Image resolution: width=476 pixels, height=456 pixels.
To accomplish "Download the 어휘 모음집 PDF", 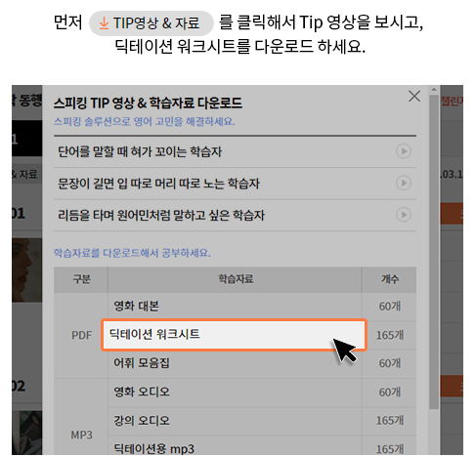I will pyautogui.click(x=235, y=363).
